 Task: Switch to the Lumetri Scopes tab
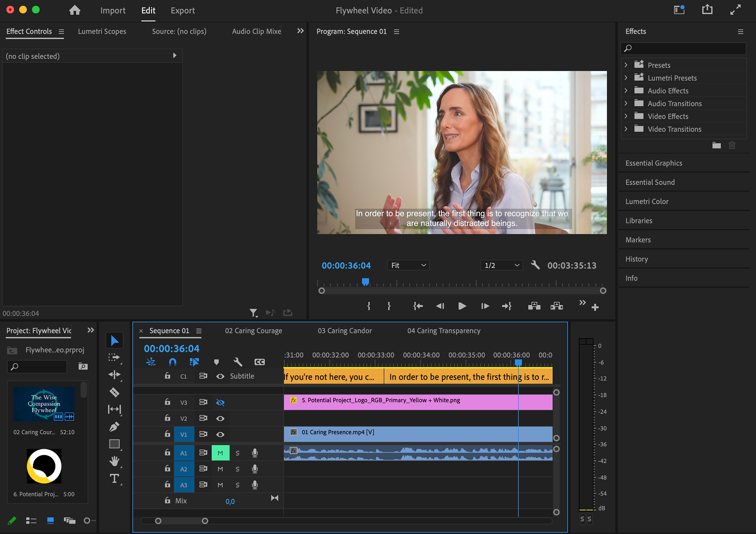click(x=102, y=32)
